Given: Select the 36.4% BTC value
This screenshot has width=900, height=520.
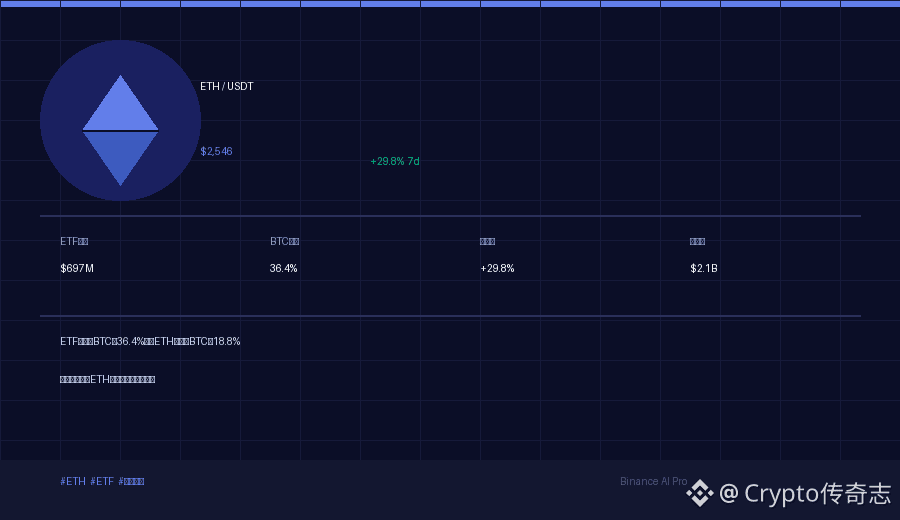Looking at the screenshot, I should click(284, 268).
